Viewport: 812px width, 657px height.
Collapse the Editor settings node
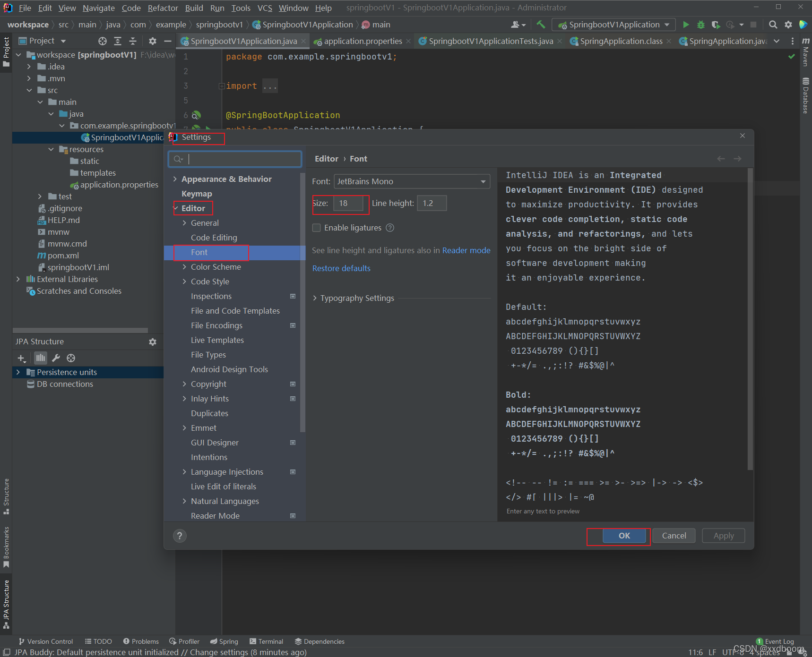click(x=175, y=208)
